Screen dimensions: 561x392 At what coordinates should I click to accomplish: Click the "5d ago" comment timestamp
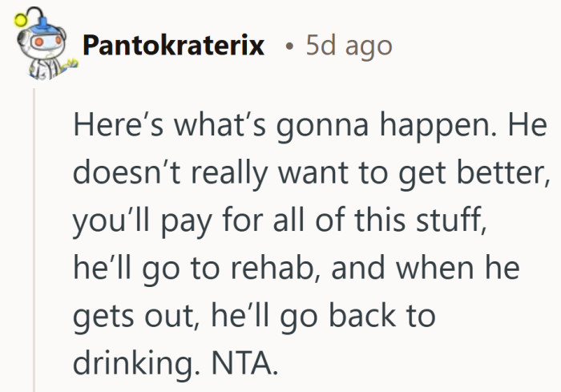(x=349, y=45)
